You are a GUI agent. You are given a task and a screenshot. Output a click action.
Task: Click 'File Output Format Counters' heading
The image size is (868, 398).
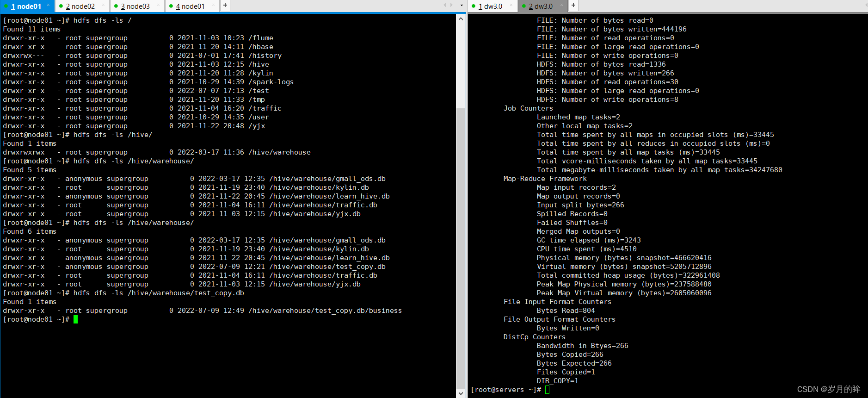coord(559,319)
